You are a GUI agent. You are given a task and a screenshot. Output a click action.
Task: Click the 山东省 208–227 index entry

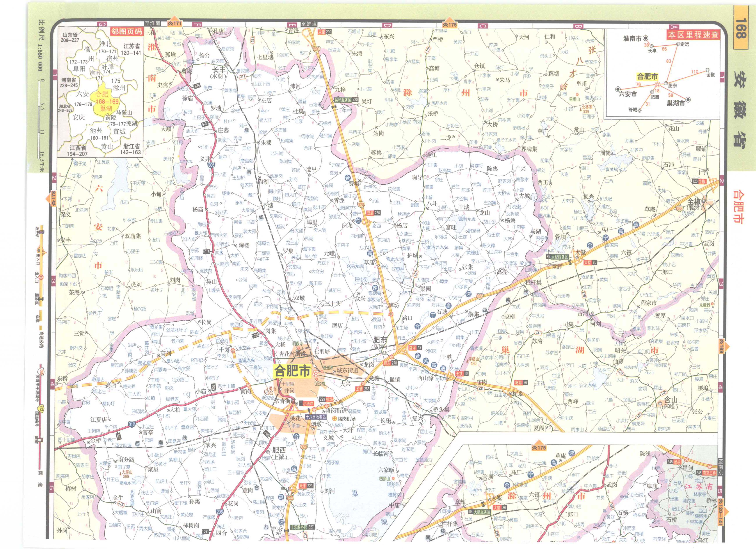(70, 37)
